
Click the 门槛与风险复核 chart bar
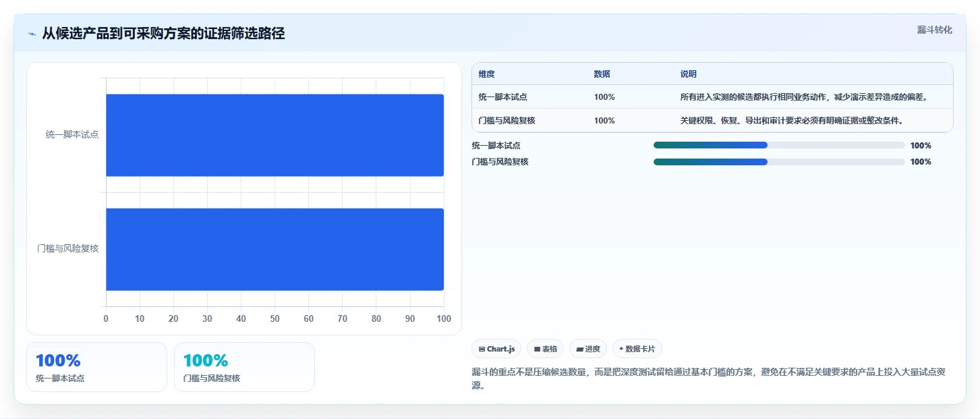275,249
